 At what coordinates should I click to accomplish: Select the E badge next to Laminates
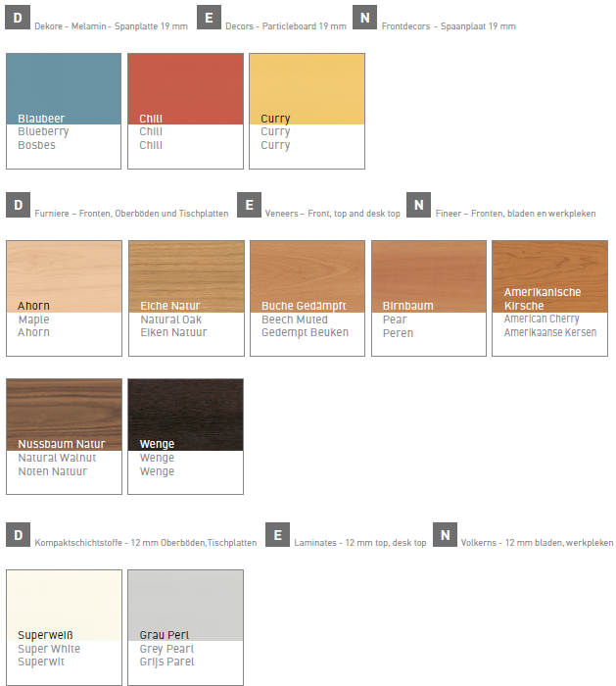278,535
